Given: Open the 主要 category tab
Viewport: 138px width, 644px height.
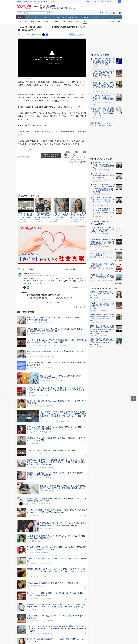Looking at the screenshot, I should click(x=20, y=21).
